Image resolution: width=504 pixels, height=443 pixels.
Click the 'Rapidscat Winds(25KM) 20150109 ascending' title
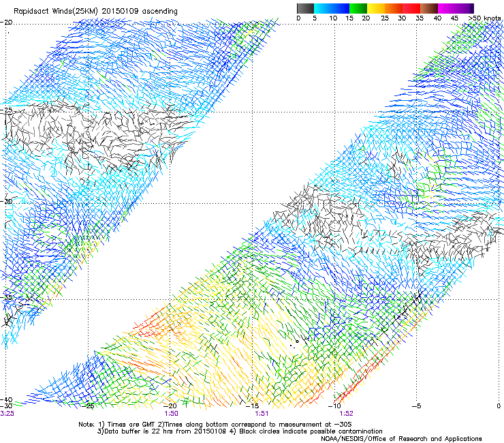[95, 12]
